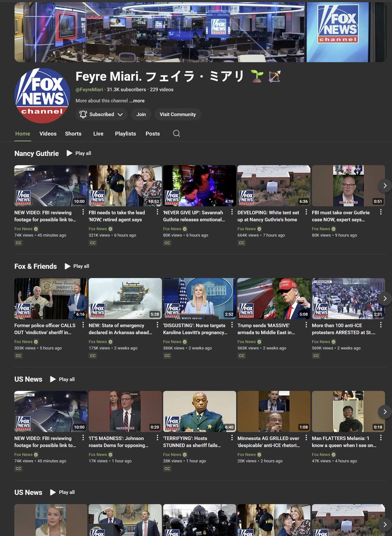Play all in the bottom US News section

(x=63, y=492)
